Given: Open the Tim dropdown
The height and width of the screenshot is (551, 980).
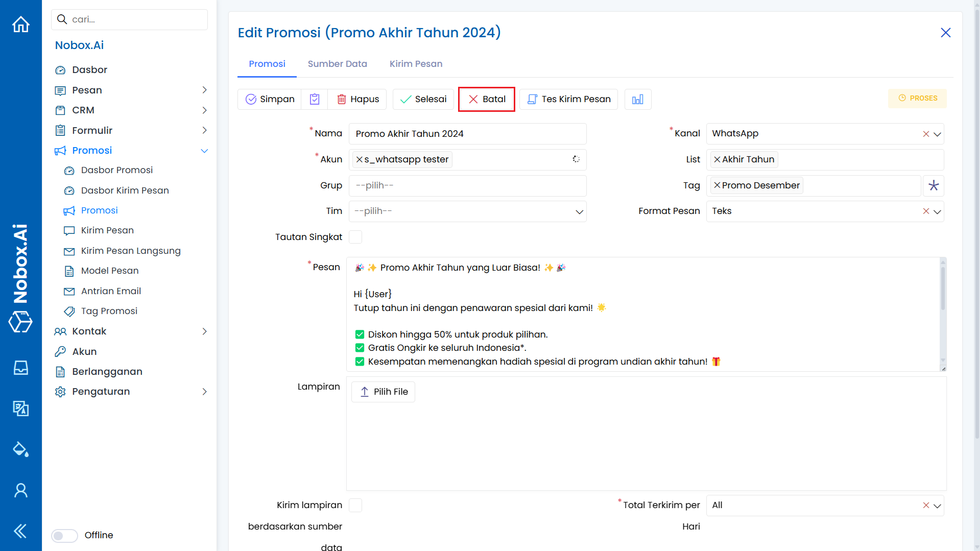Looking at the screenshot, I should 467,211.
